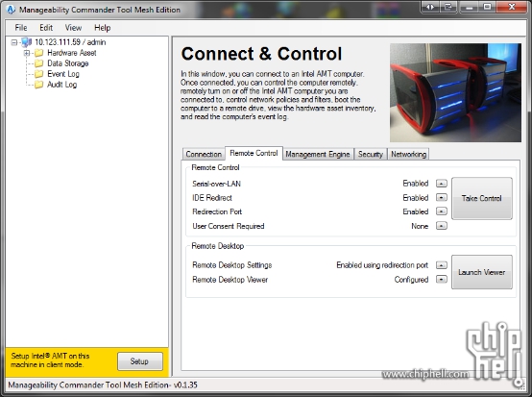Screen dimensions: 532x397
Task: Click the Take Control button
Action: [x=482, y=198]
